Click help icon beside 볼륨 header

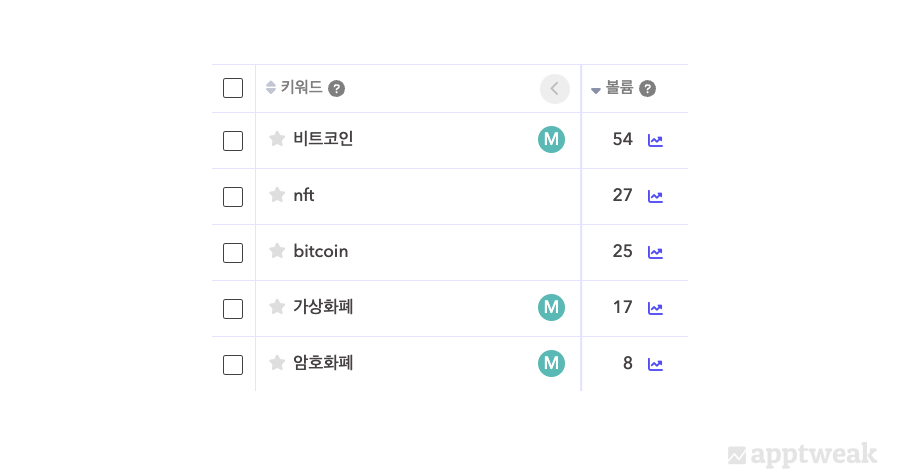tap(648, 89)
